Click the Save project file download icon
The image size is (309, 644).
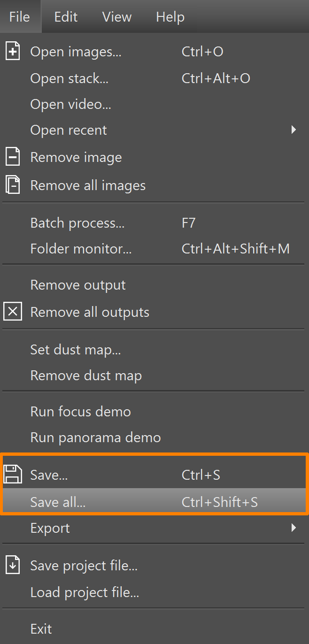[13, 566]
